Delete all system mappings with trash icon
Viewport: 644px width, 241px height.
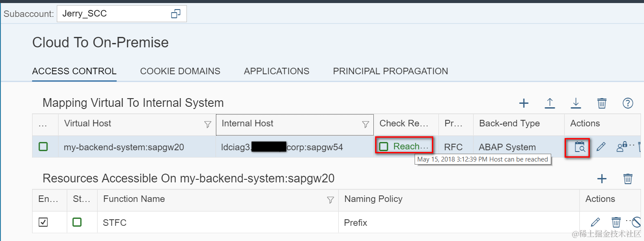602,103
